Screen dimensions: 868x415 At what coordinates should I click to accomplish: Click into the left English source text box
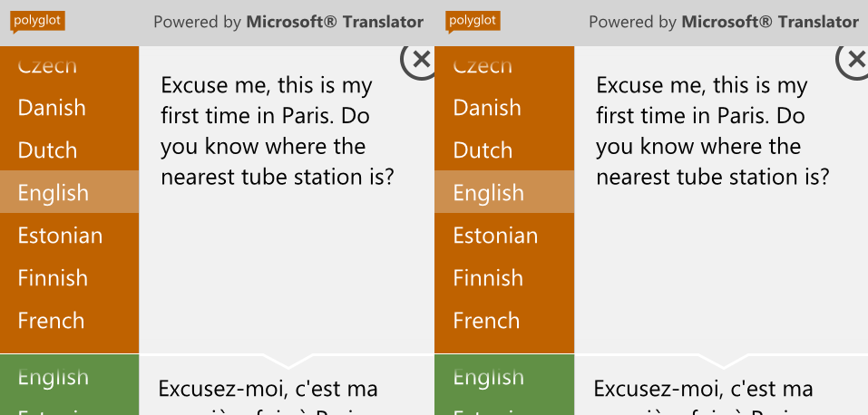coord(287,199)
